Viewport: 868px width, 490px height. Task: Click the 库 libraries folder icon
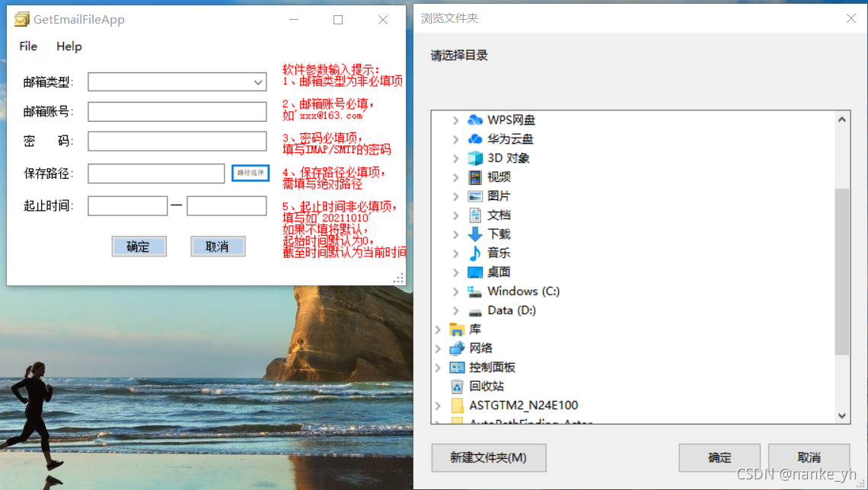(457, 329)
